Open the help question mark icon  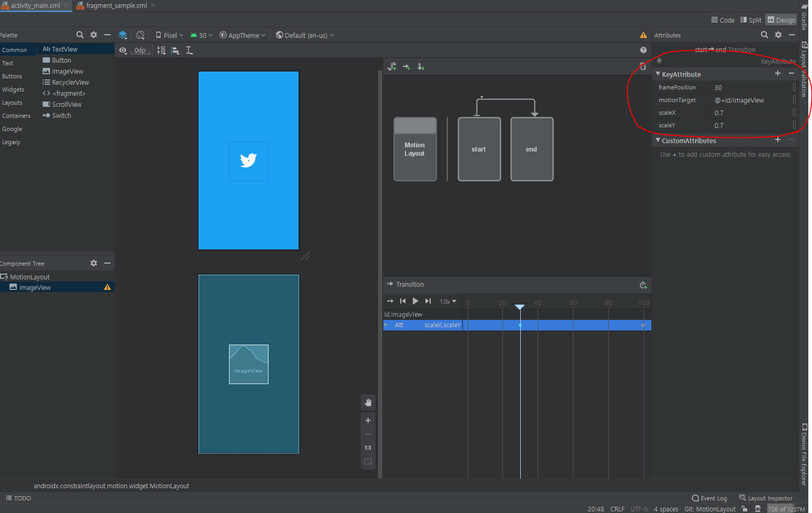(x=643, y=50)
